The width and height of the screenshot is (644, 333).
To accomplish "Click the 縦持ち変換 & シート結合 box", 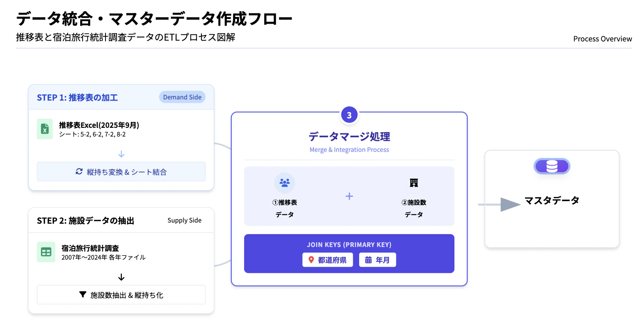I will (x=121, y=172).
